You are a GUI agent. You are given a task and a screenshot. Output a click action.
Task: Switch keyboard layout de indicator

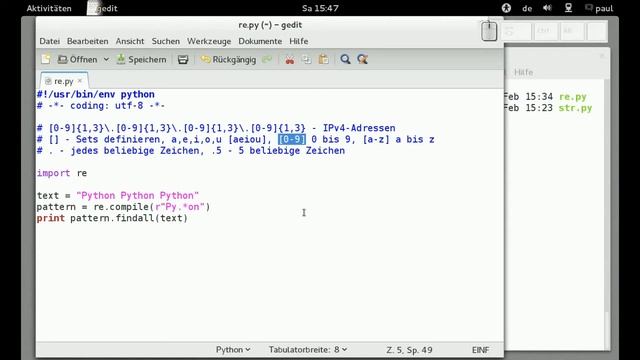click(x=527, y=9)
